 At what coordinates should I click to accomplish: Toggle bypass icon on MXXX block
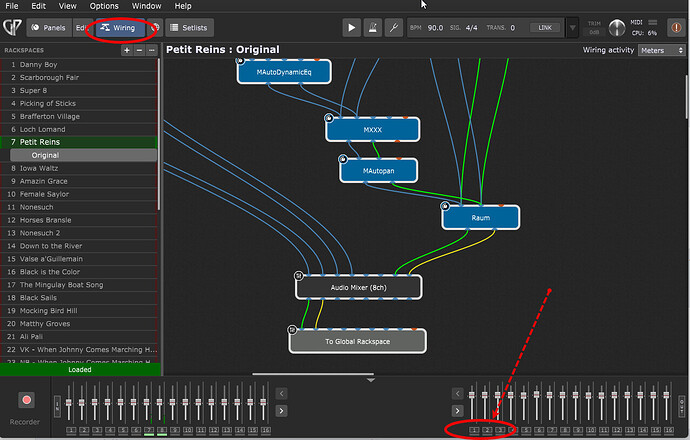point(329,117)
